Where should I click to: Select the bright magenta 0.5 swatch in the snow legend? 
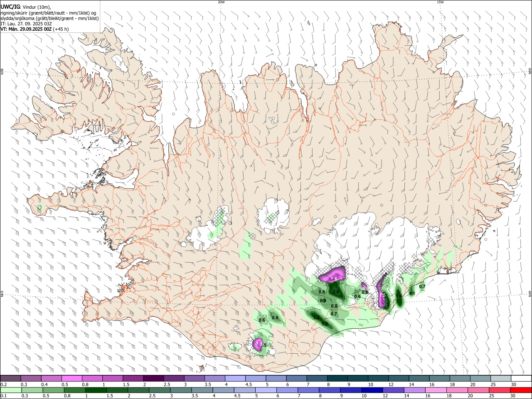coord(71,379)
